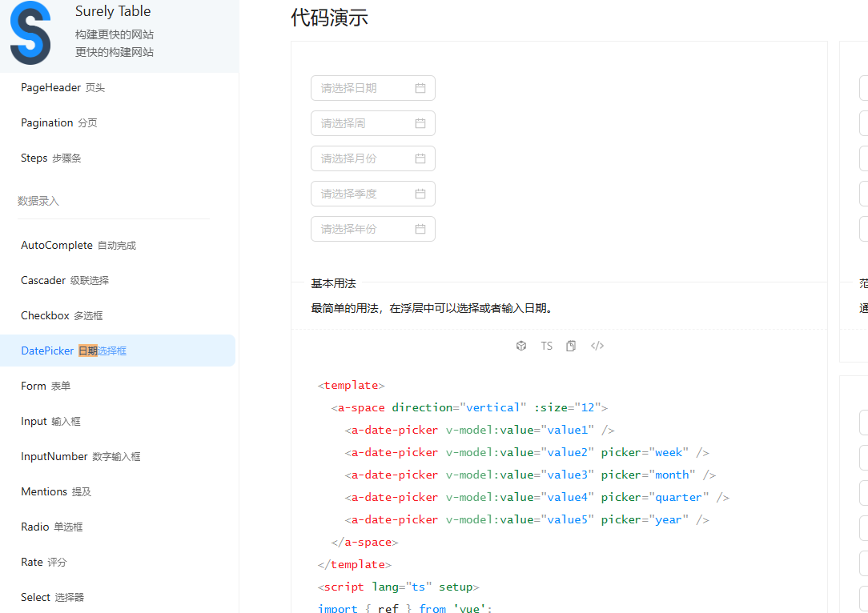Click calendar icon in the date picker field

pyautogui.click(x=420, y=88)
